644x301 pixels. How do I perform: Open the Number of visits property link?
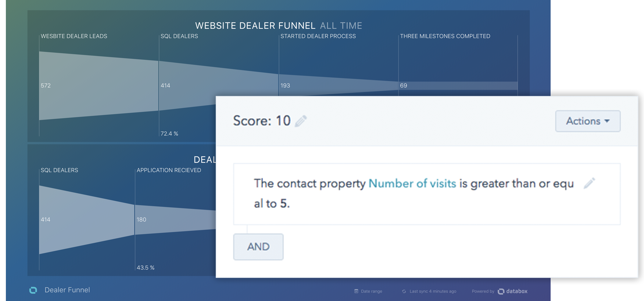(x=412, y=183)
